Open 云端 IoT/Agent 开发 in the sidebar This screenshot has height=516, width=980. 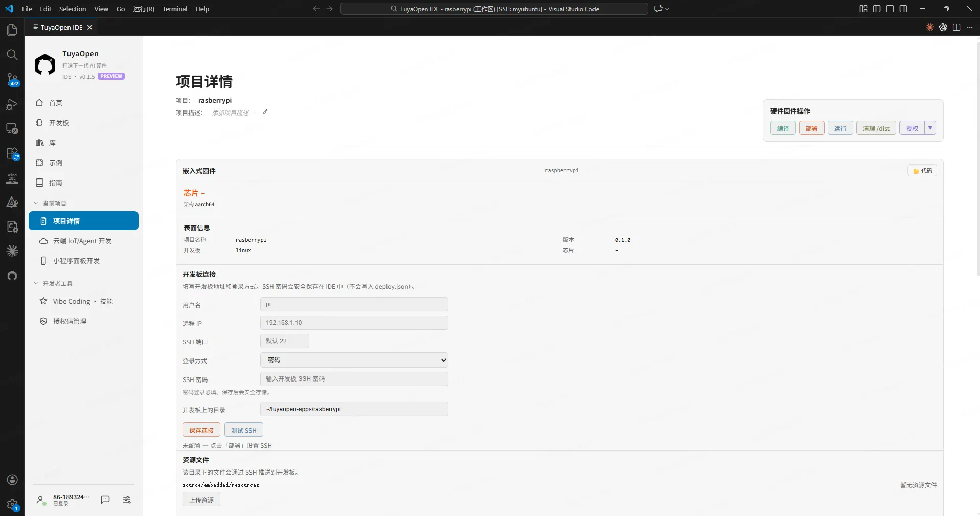point(84,241)
